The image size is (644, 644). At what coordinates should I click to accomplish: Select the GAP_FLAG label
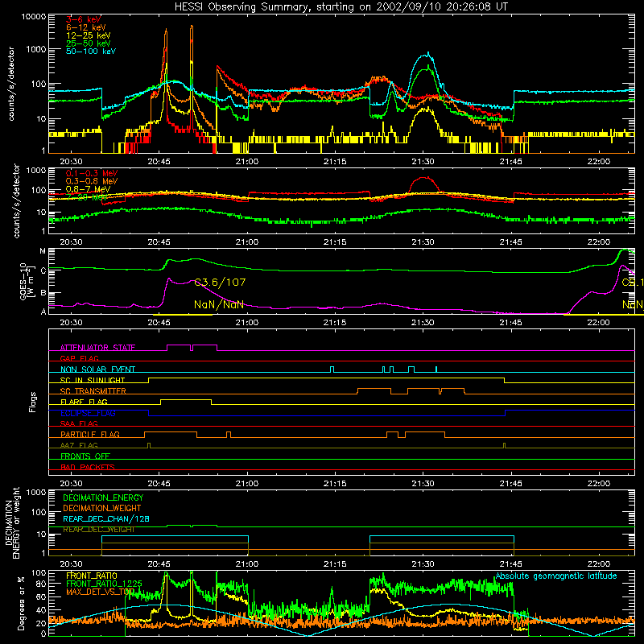click(79, 358)
